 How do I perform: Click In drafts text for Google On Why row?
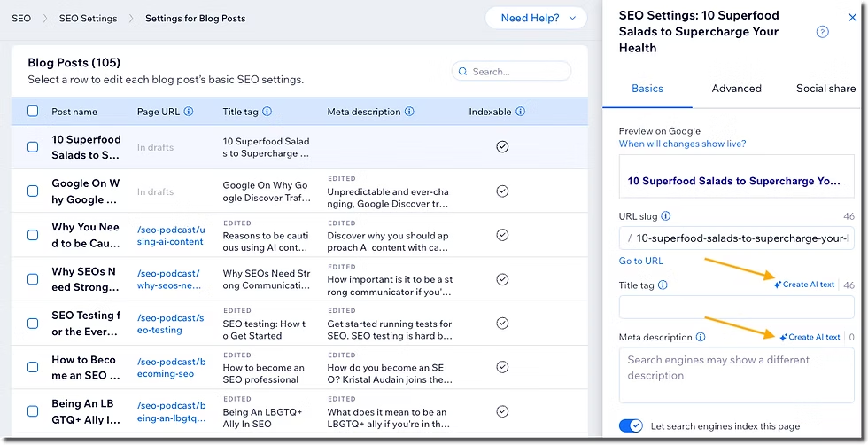click(156, 191)
